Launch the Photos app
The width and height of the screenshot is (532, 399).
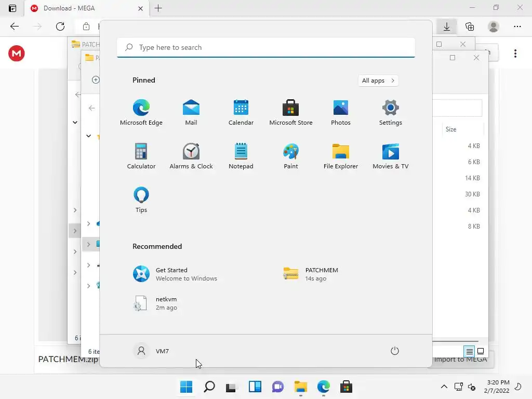click(341, 112)
